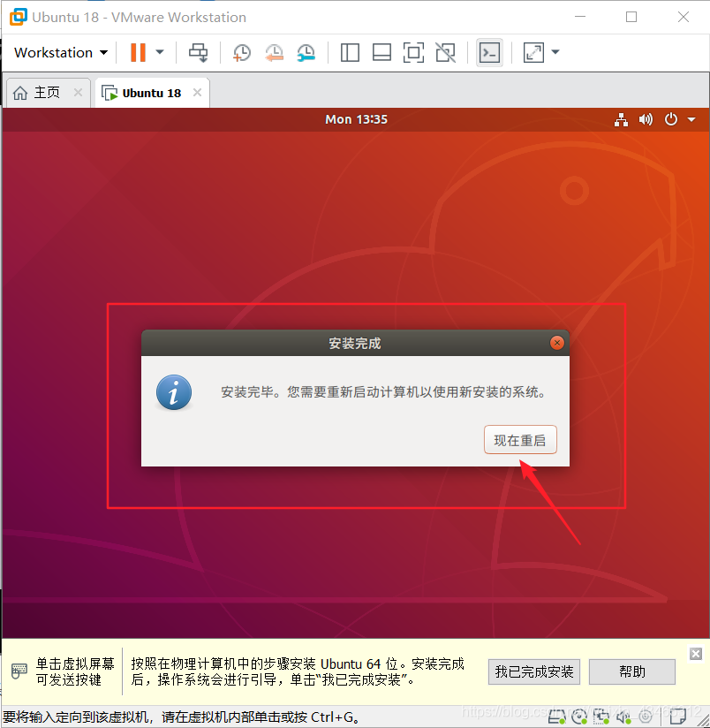Click the network adapter status icon
The height and width of the screenshot is (728, 710).
pyautogui.click(x=601, y=717)
